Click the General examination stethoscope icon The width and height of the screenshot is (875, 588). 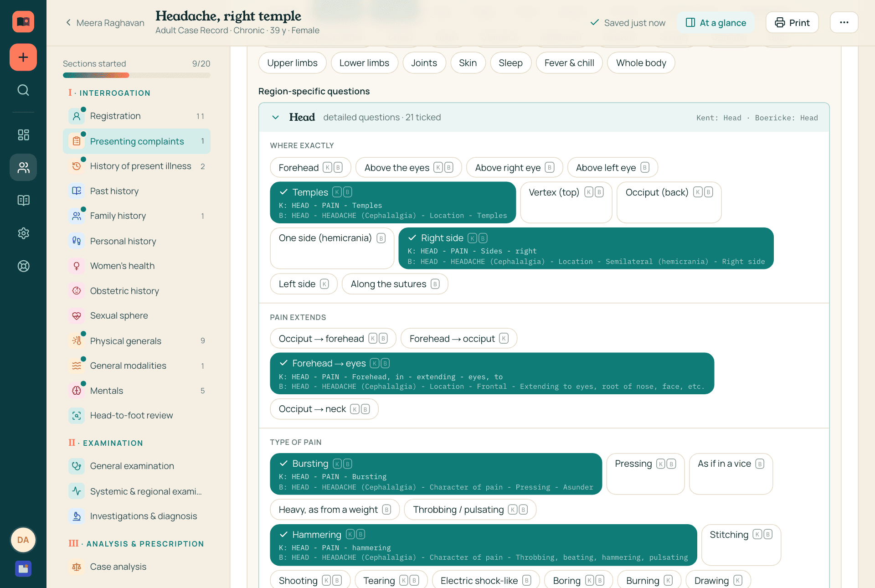click(77, 466)
